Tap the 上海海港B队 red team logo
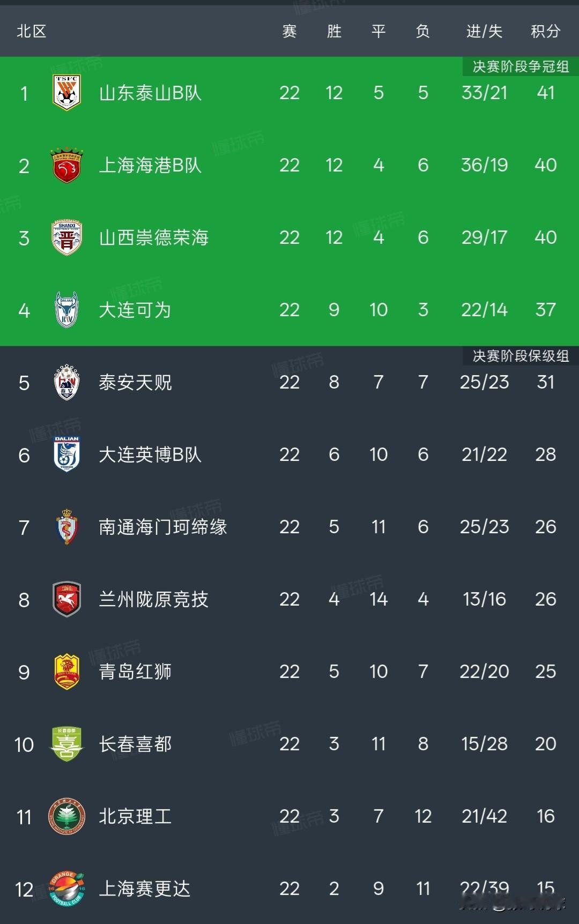This screenshot has width=579, height=924. 66,165
